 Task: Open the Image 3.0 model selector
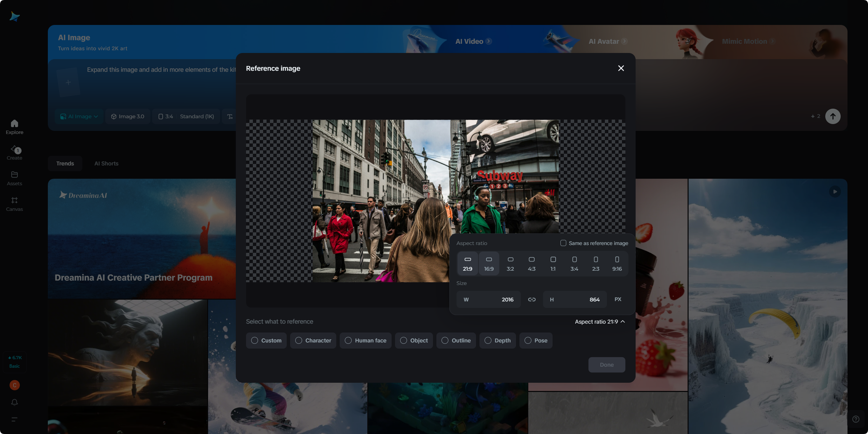[x=127, y=116]
